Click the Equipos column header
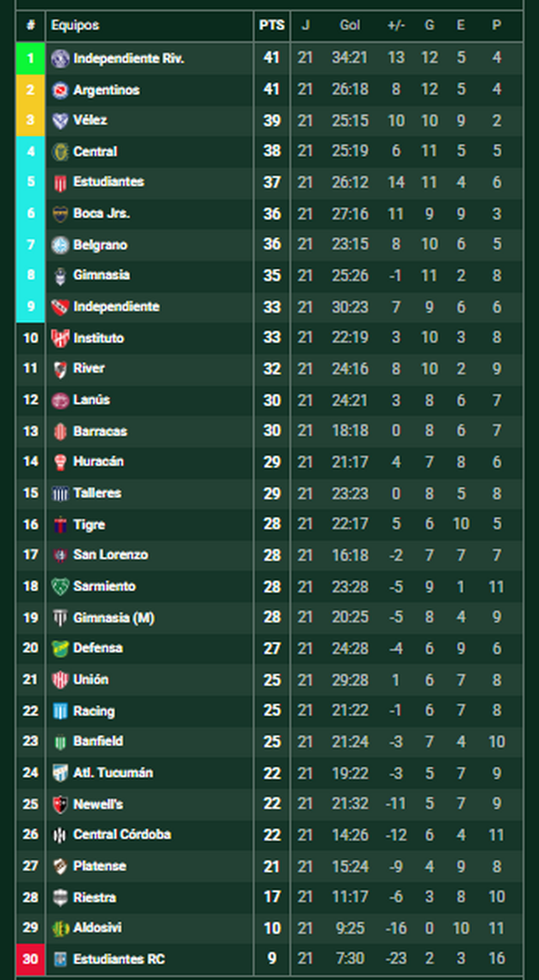This screenshot has height=980, width=539. 75,26
